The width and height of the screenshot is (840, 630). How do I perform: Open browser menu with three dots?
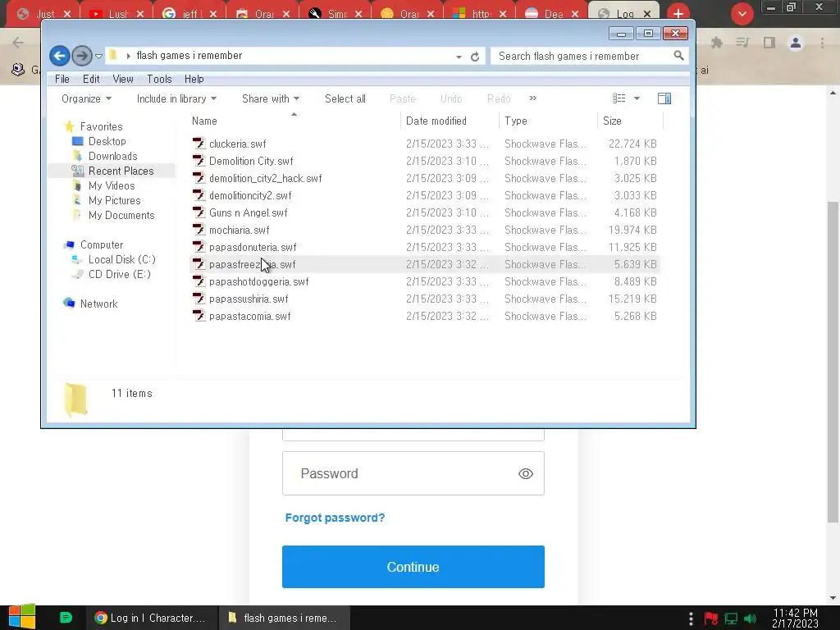coord(822,43)
